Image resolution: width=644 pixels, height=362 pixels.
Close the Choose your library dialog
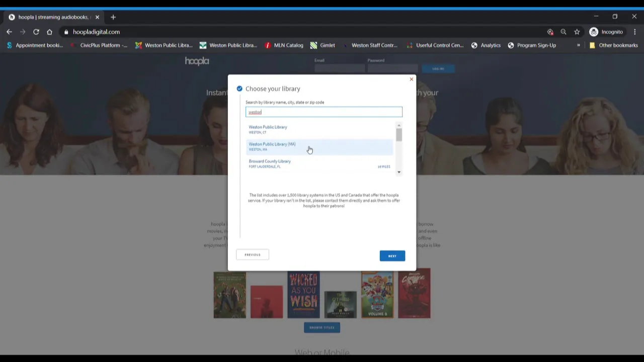tap(411, 79)
